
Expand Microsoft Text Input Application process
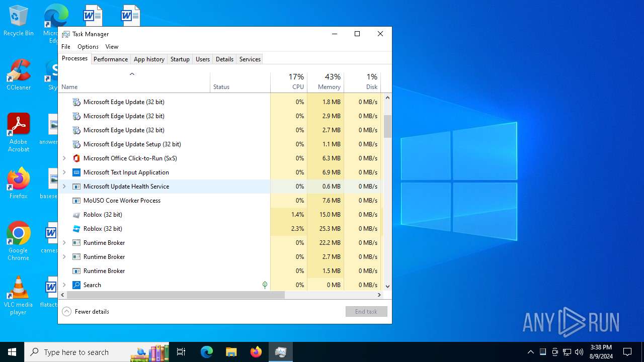pyautogui.click(x=64, y=172)
